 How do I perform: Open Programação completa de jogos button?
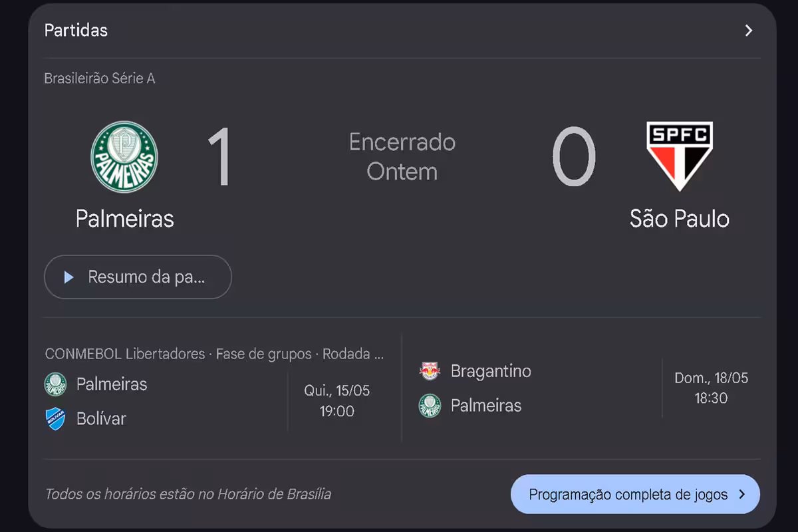635,494
